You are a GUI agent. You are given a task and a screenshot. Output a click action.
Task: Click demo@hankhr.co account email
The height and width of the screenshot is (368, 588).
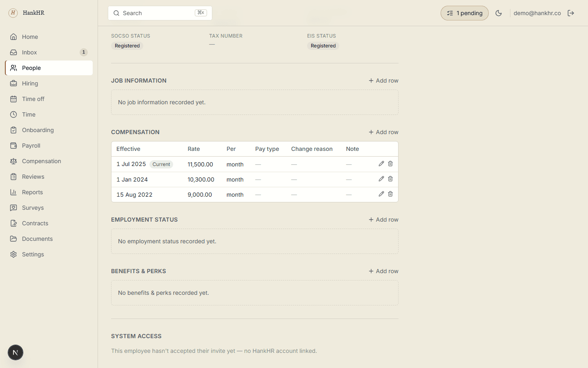point(537,13)
